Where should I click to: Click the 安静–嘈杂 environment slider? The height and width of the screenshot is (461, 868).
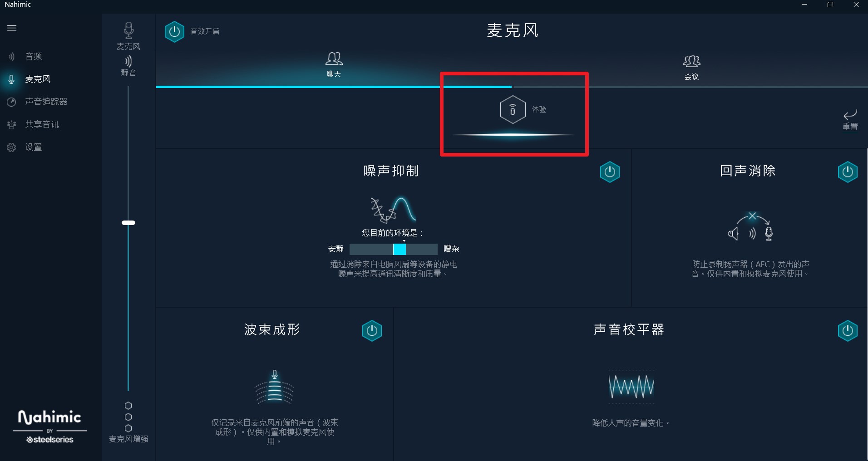point(394,249)
